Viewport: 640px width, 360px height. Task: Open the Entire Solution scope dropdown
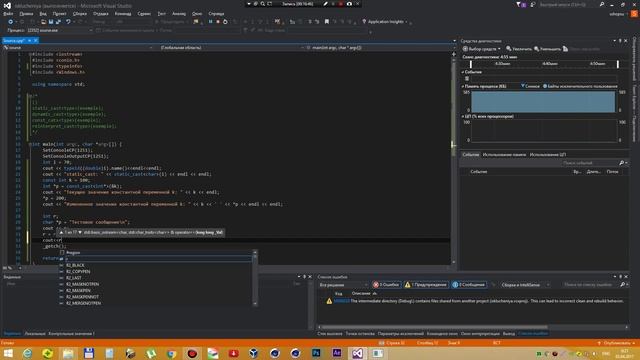[x=344, y=285]
